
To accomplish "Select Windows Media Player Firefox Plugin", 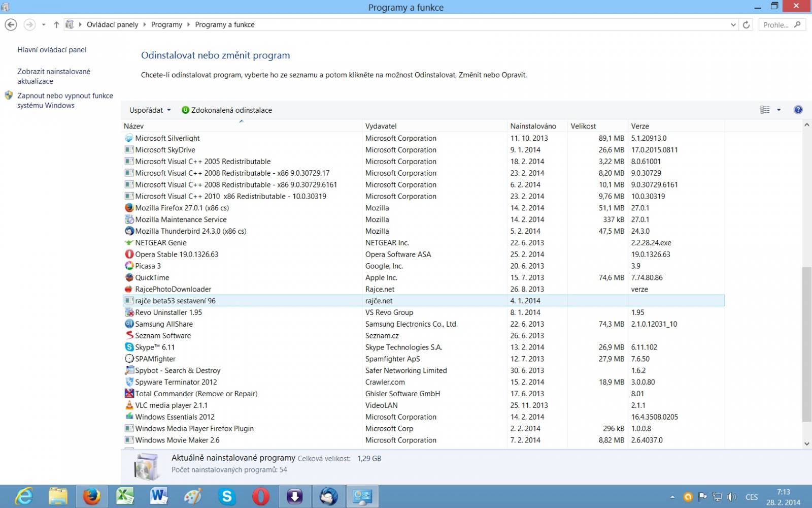I will pos(424,429).
